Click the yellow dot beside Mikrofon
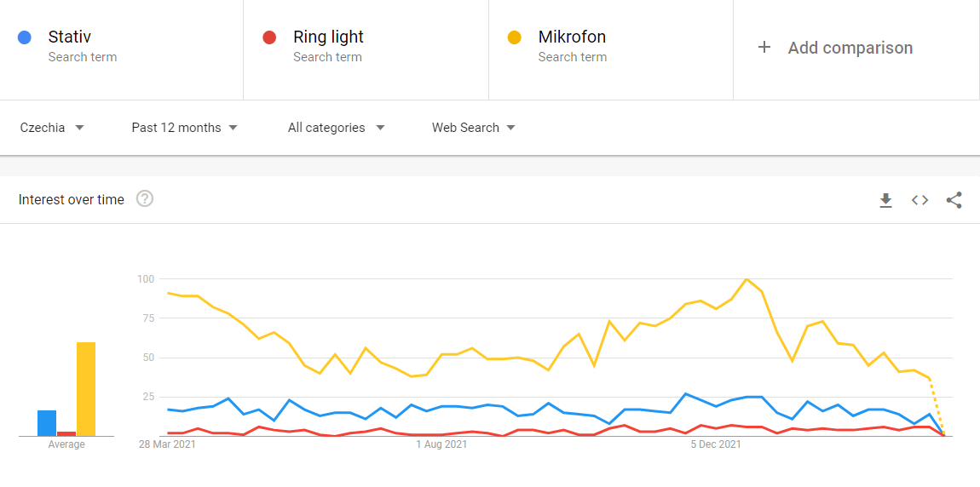Viewport: 980px width, 487px height. point(514,37)
